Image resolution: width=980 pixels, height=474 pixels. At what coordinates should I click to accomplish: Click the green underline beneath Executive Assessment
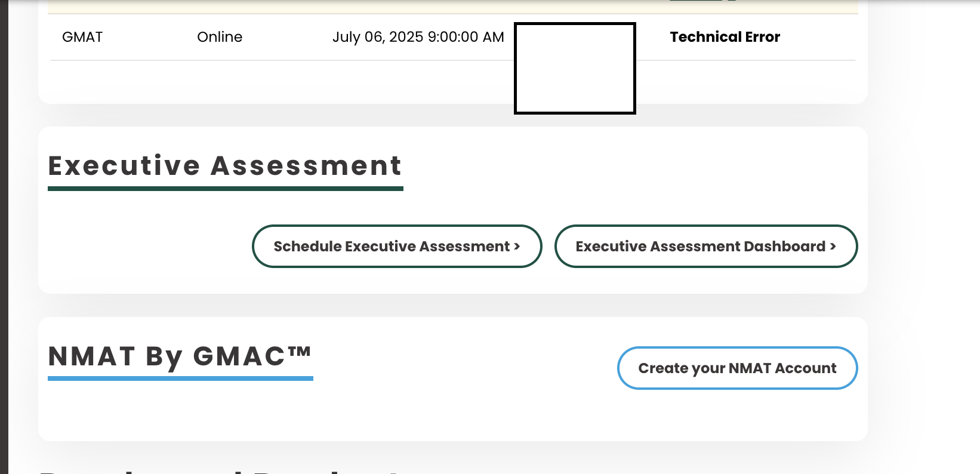(x=225, y=189)
